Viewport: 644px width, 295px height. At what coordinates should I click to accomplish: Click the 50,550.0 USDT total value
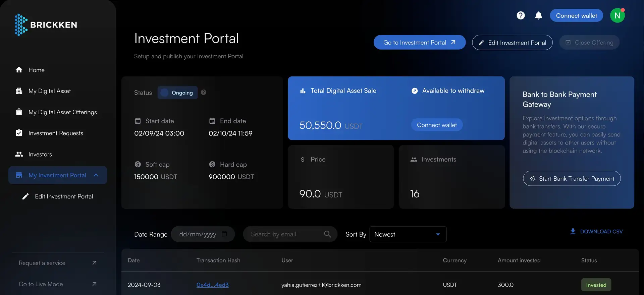pos(331,125)
